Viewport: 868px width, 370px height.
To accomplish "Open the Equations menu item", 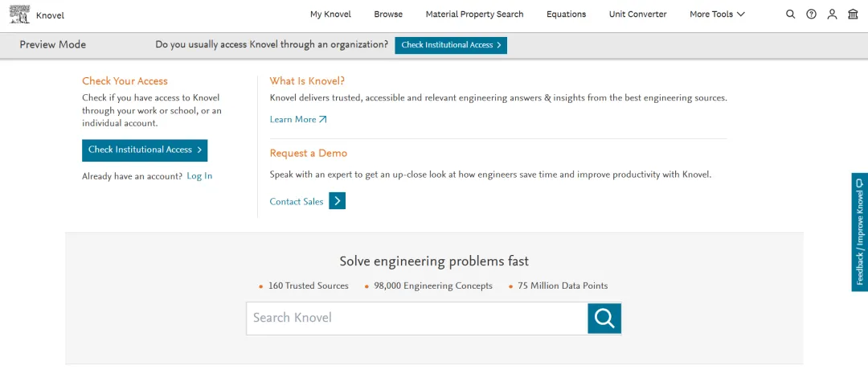I will (567, 14).
